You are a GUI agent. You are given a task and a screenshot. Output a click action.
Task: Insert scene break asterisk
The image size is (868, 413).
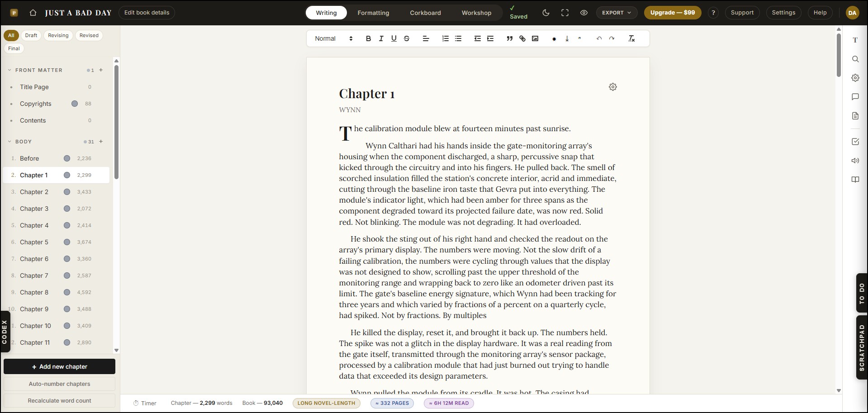coord(554,39)
